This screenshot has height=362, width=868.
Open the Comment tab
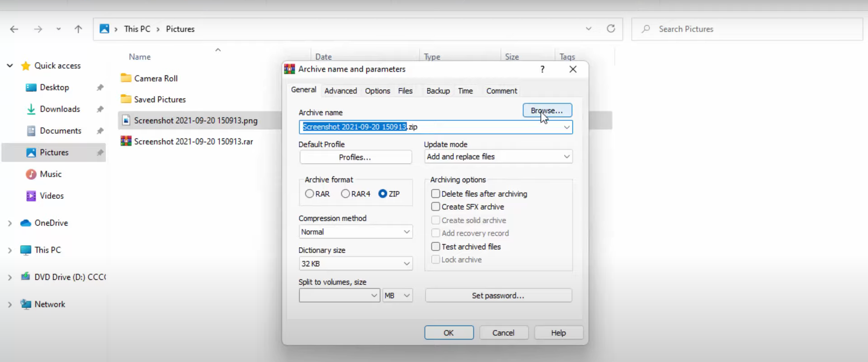click(501, 91)
